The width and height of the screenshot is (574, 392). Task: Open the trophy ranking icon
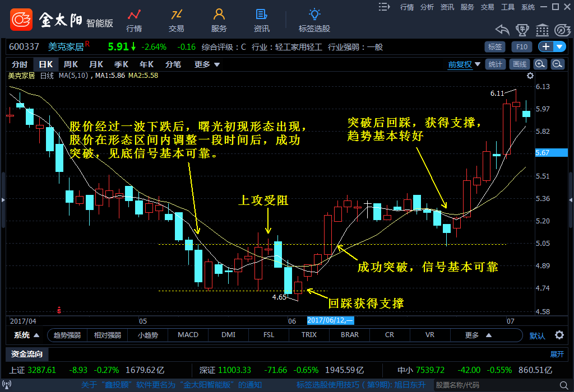coord(522,30)
